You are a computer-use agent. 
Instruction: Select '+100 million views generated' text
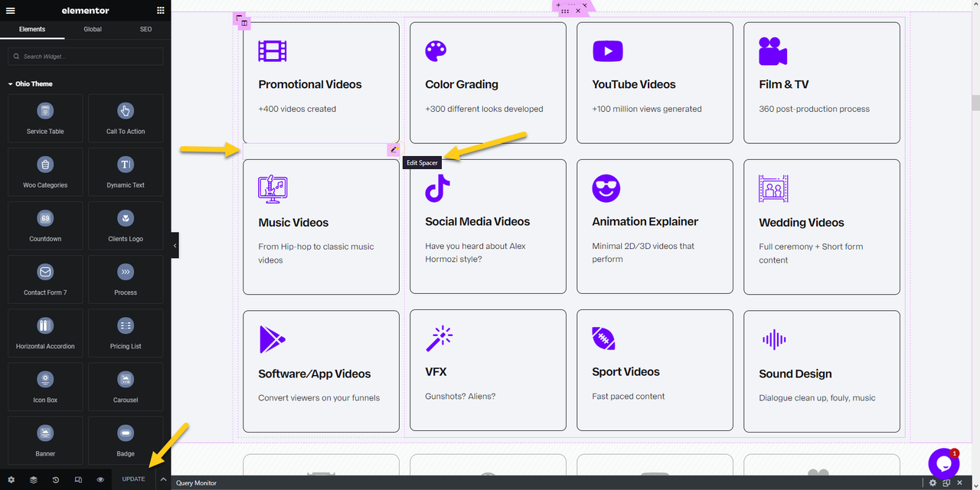click(647, 109)
